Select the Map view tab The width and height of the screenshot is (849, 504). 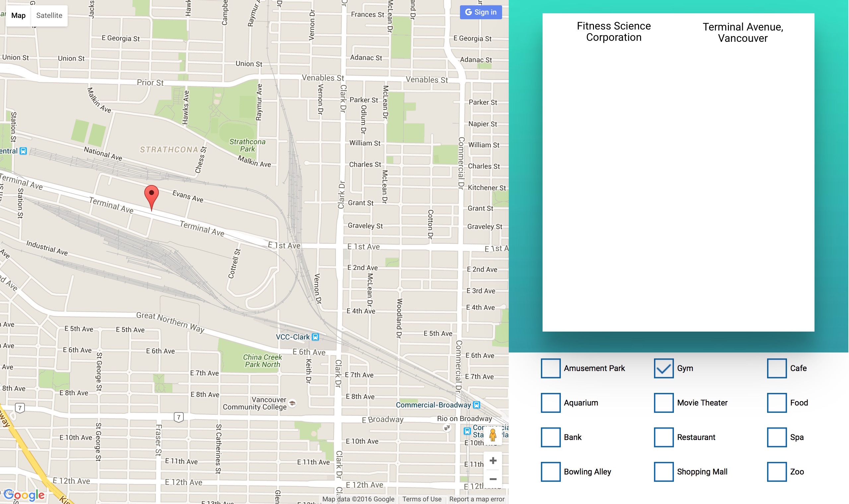(18, 16)
